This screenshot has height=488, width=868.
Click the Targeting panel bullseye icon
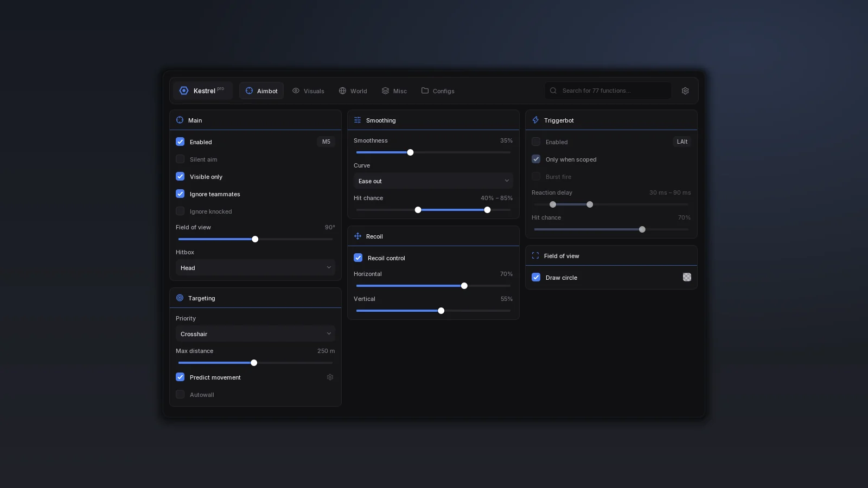click(180, 298)
